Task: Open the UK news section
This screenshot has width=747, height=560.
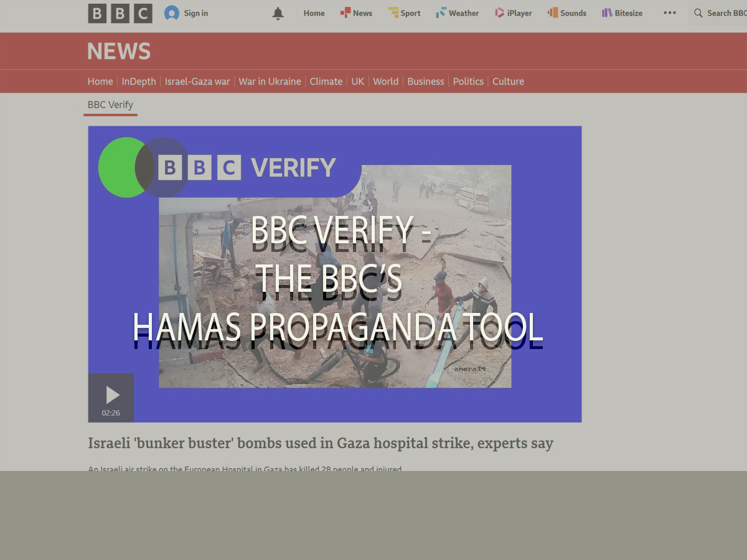Action: point(358,82)
